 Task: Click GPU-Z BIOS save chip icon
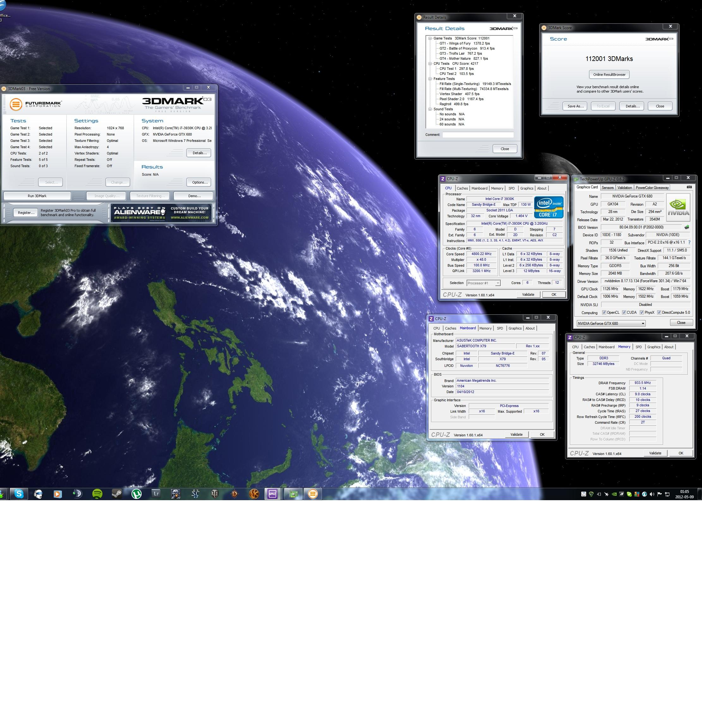pos(687,227)
